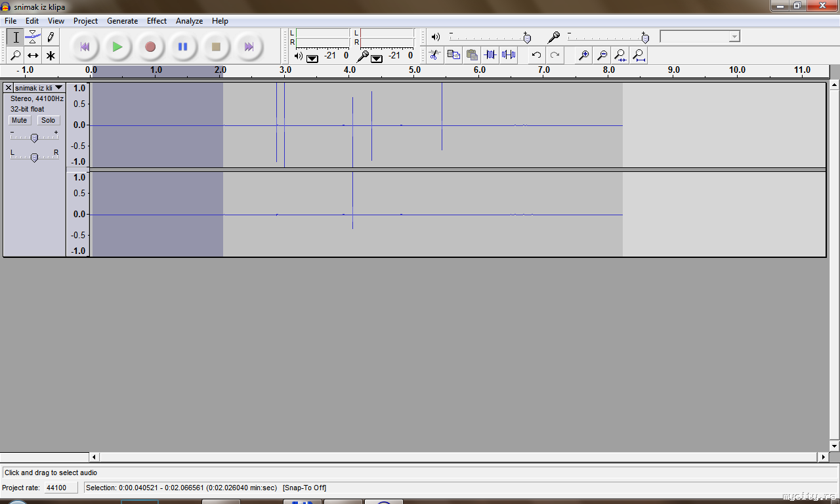Select the Multi-tool asterisk mode
This screenshot has width=840, height=504.
51,55
